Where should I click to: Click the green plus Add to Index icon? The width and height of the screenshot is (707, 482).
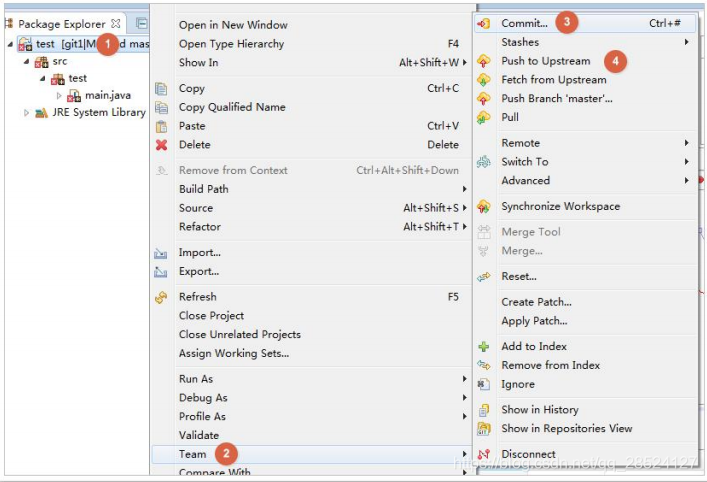click(483, 346)
